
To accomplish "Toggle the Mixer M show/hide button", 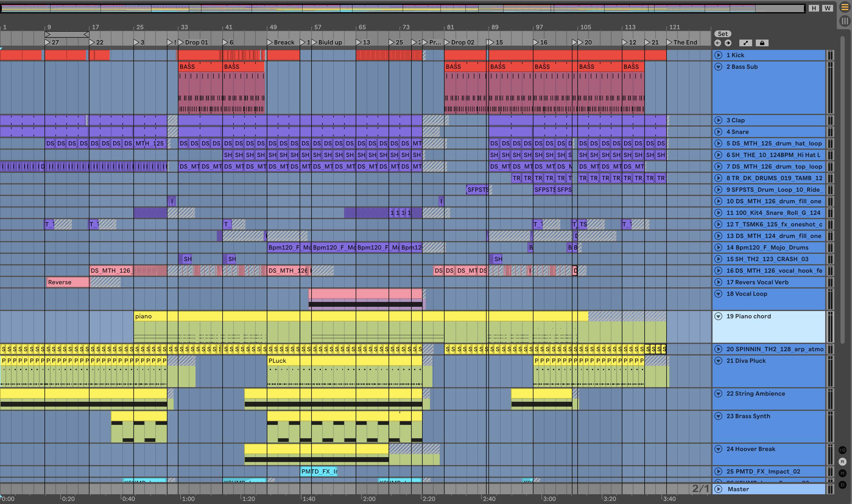I will coord(842,473).
